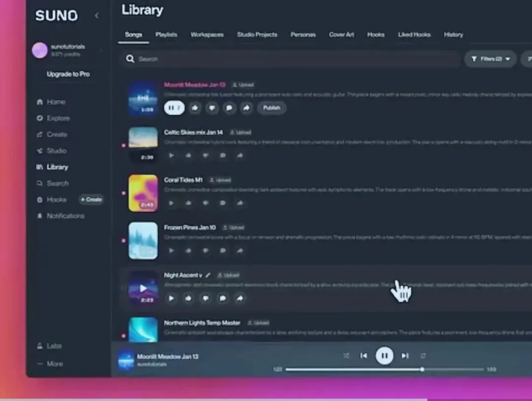Click the Frozen Pines cover thumbnail
Image resolution: width=532 pixels, height=401 pixels.
[x=143, y=241]
